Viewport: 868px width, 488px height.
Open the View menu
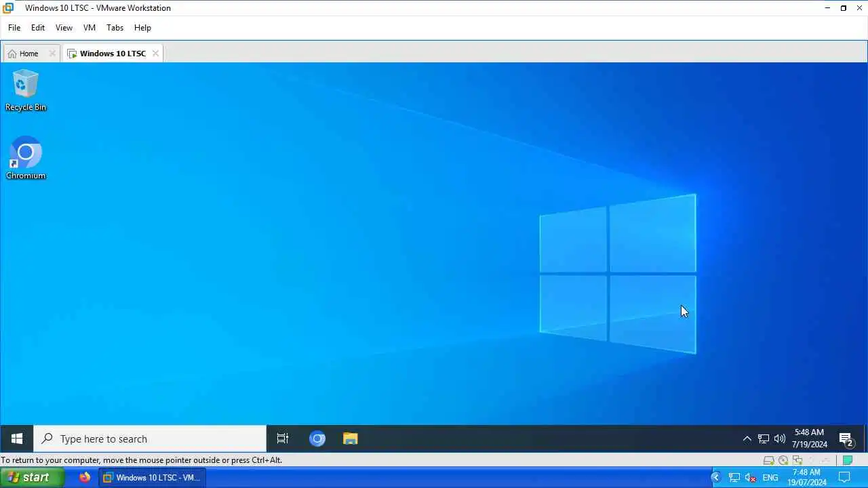64,28
